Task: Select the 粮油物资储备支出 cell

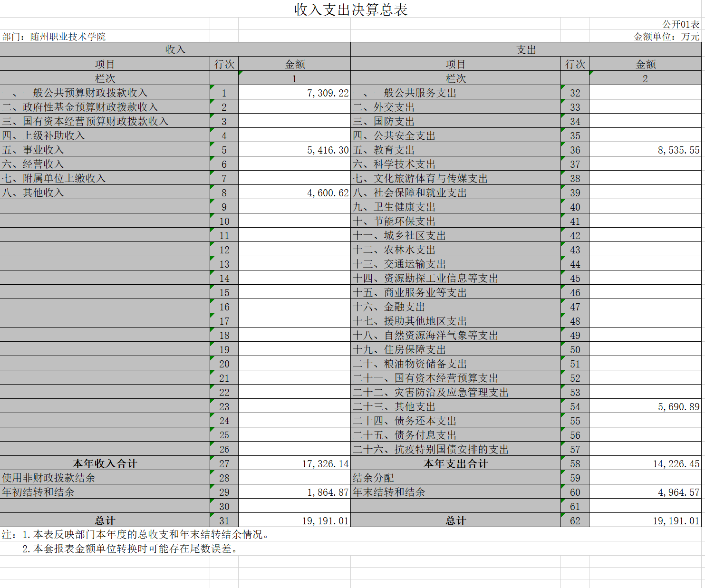Action: point(456,364)
